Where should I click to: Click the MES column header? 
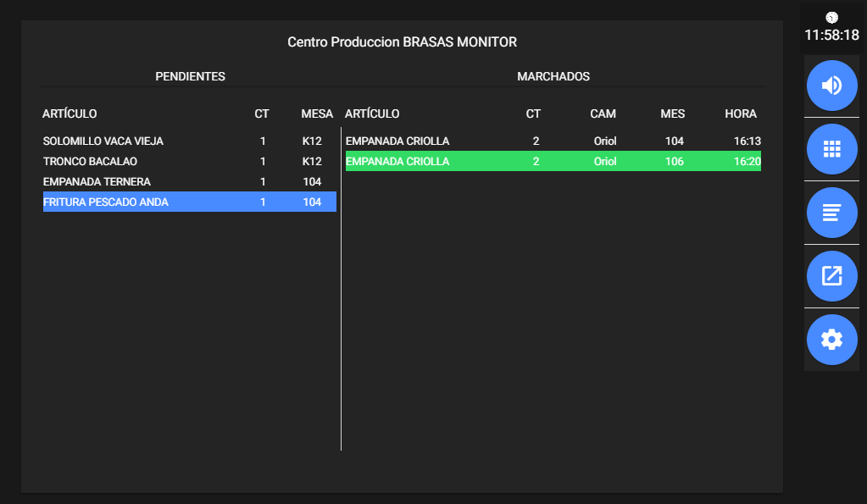point(672,114)
